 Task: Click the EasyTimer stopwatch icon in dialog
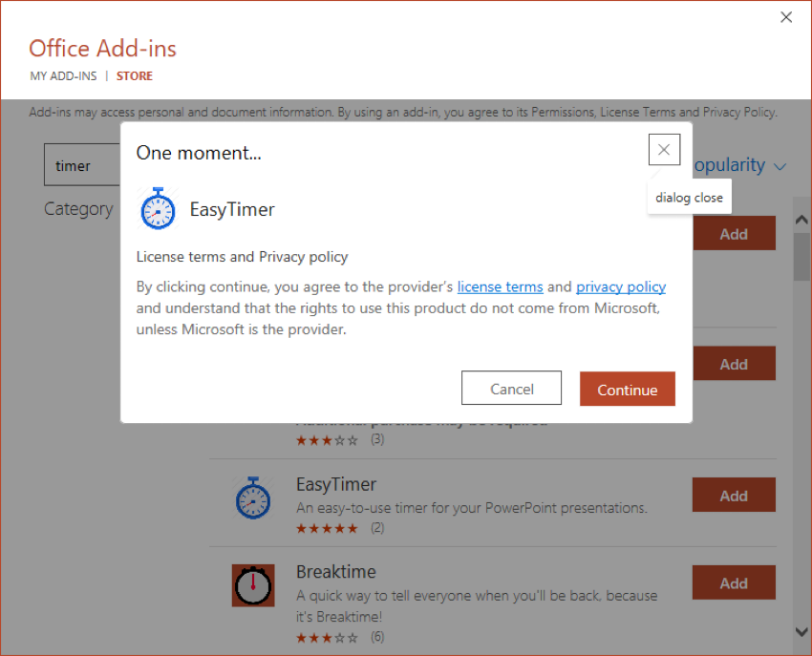pos(158,208)
